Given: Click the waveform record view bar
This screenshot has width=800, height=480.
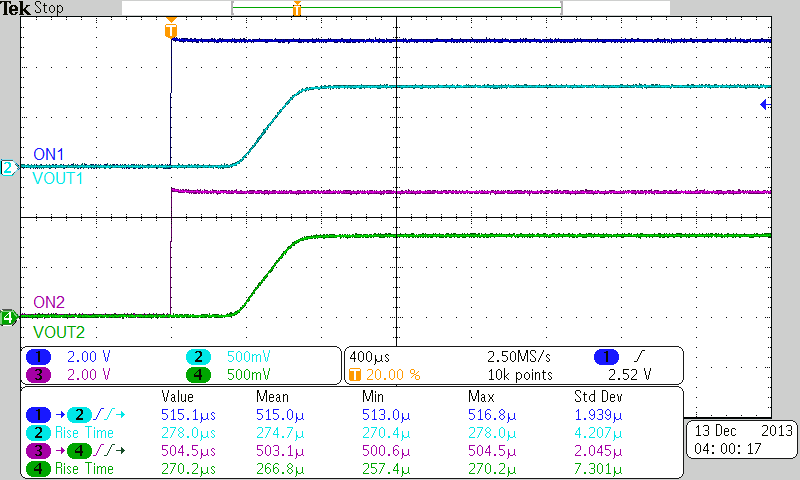Looking at the screenshot, I should pos(396,8).
